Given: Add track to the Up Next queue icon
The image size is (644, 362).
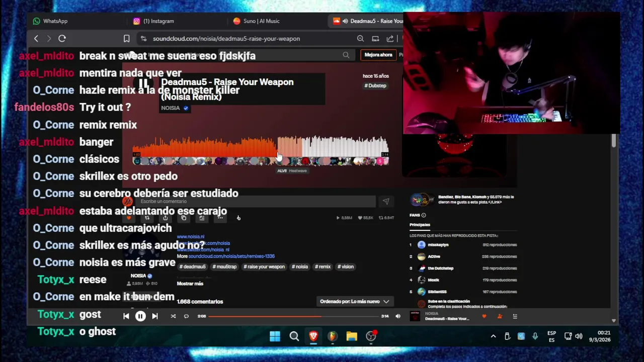Looking at the screenshot, I should pos(202,218).
